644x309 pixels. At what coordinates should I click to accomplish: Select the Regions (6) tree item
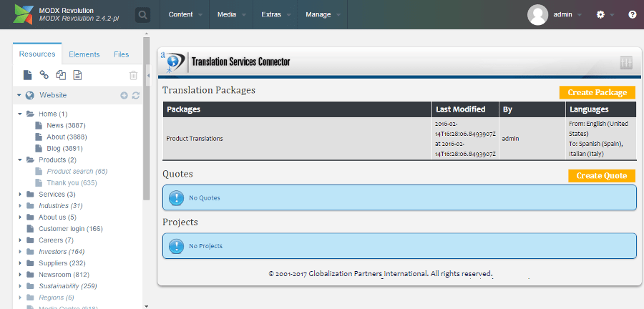coord(57,298)
